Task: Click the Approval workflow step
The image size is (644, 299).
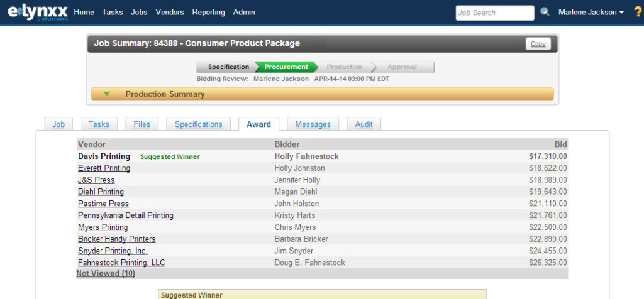Action: pyautogui.click(x=402, y=67)
